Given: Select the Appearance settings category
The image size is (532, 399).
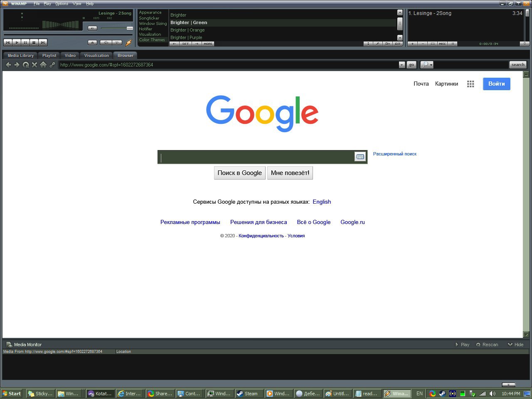Looking at the screenshot, I should pos(150,12).
